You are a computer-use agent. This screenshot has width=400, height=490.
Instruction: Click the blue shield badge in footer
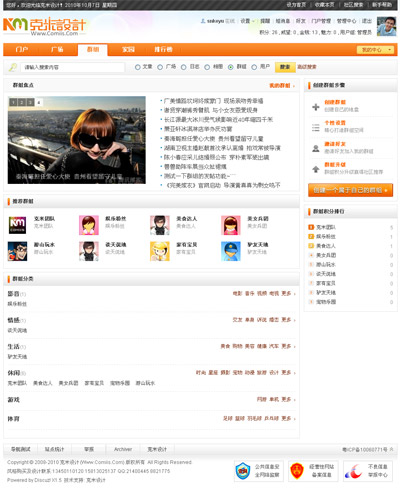coord(243,471)
